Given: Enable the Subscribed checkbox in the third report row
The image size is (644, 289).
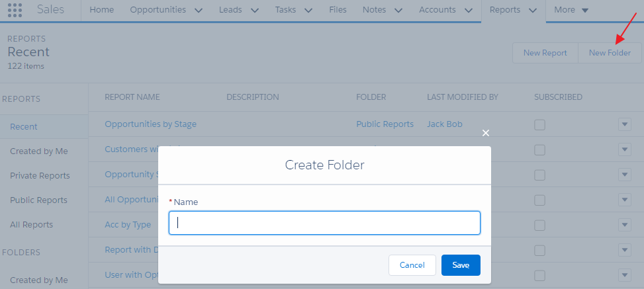Looking at the screenshot, I should pos(540,175).
